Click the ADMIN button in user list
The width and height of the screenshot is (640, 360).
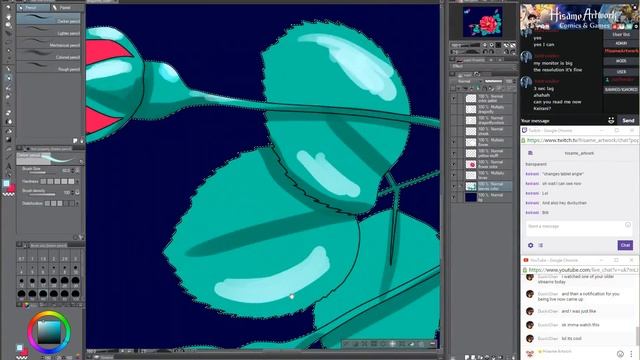coord(621,43)
